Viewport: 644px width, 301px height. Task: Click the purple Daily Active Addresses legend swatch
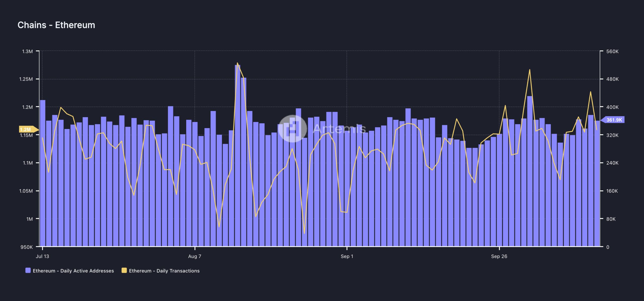point(28,270)
